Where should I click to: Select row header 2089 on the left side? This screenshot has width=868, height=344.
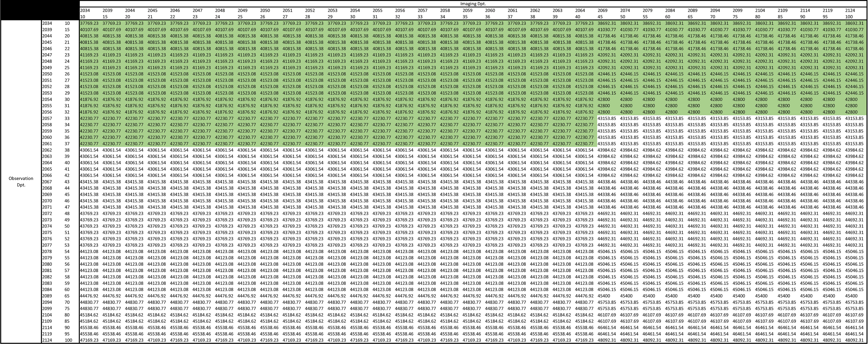47,296
